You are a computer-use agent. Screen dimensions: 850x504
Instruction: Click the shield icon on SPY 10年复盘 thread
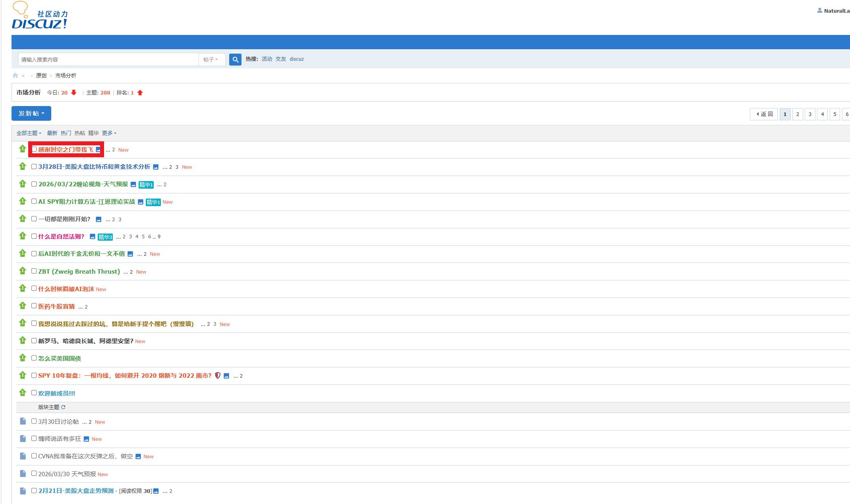tap(218, 376)
